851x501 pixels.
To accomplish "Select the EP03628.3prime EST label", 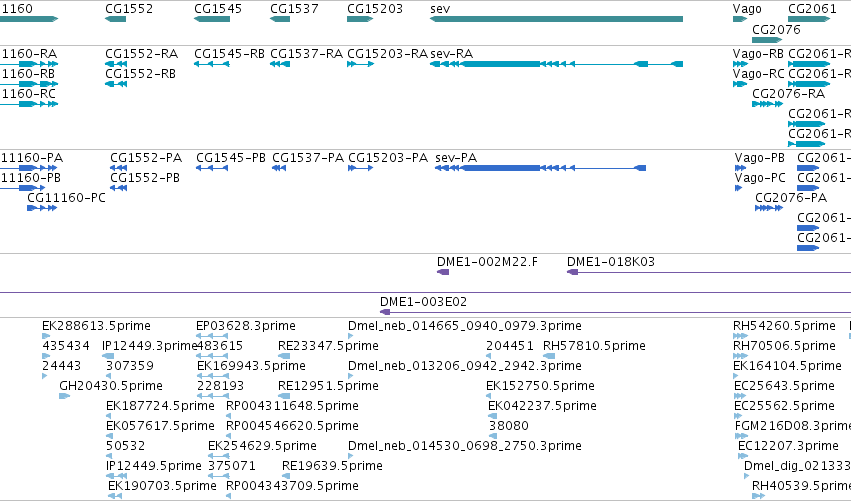I will pyautogui.click(x=246, y=326).
